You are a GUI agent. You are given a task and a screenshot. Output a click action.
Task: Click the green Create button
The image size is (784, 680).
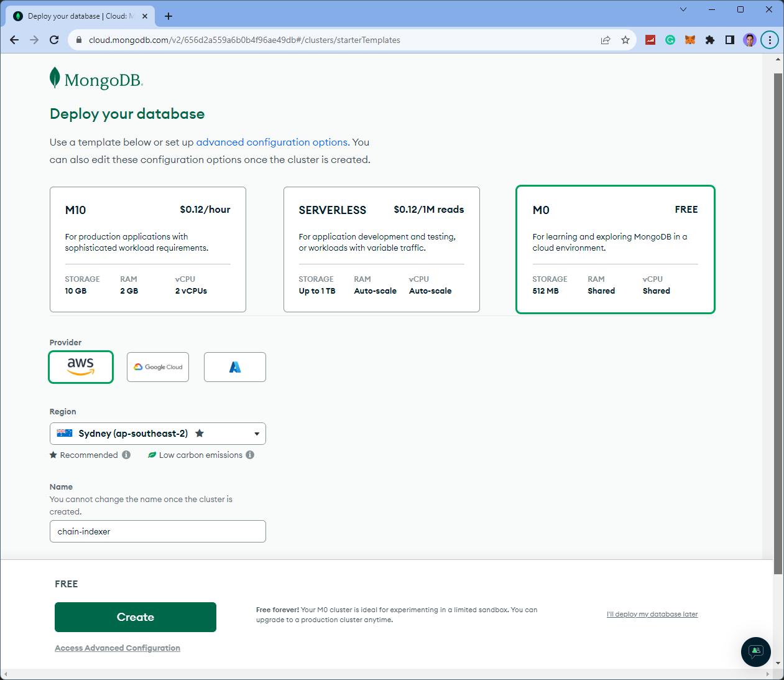[x=136, y=617]
